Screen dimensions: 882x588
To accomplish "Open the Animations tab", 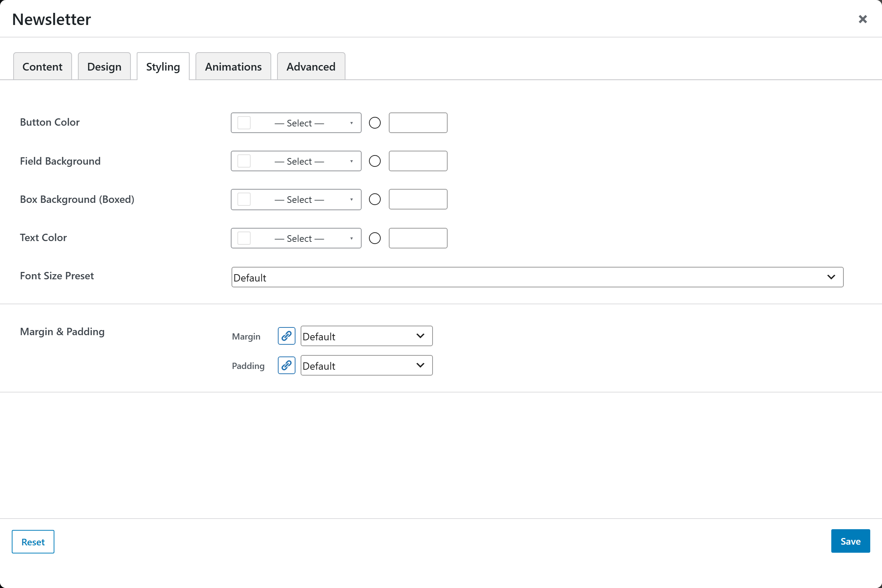I will click(x=233, y=67).
